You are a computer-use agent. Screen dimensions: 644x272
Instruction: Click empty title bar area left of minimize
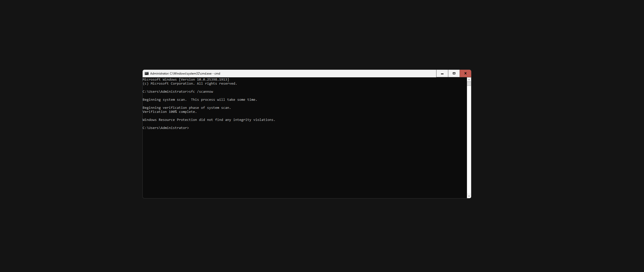(327, 74)
